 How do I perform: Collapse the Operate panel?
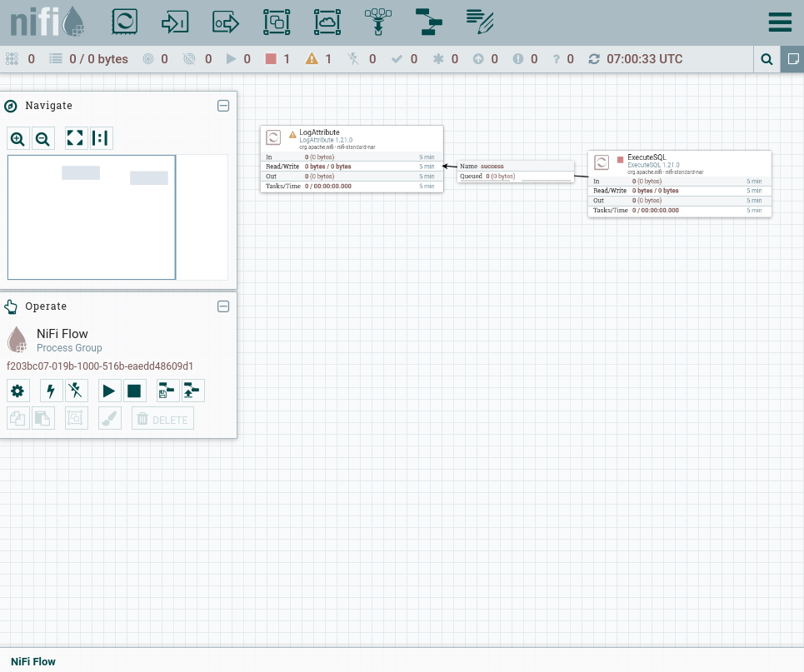click(223, 306)
